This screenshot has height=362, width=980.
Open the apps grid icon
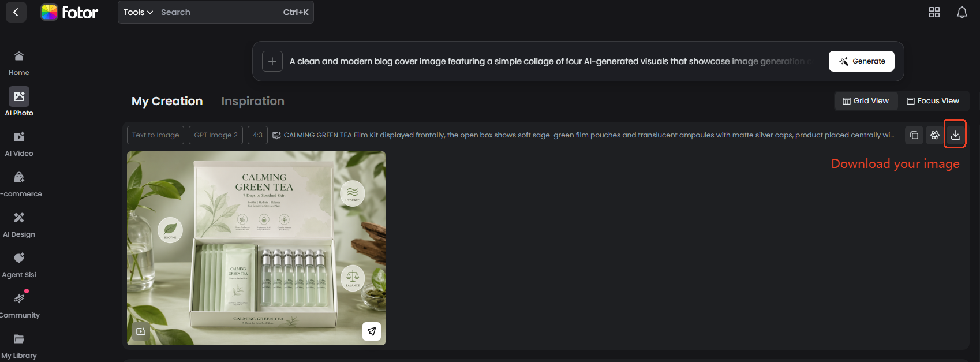click(x=934, y=12)
